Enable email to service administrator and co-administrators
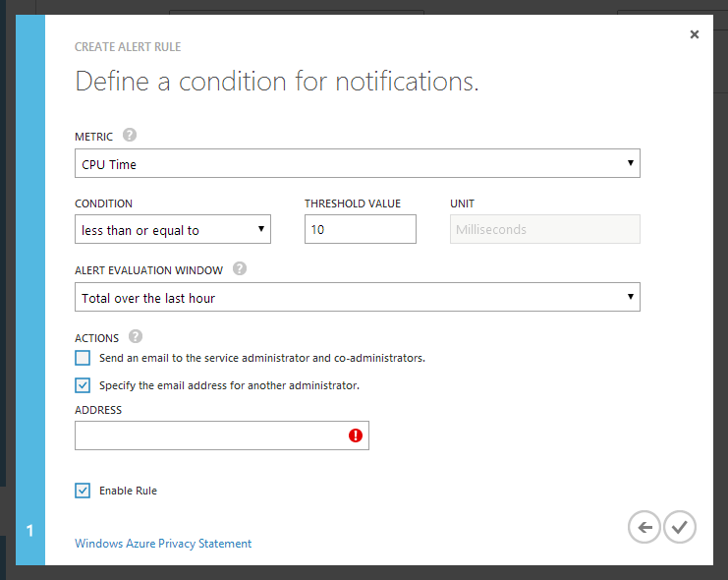Viewport: 728px width, 580px height. point(83,358)
